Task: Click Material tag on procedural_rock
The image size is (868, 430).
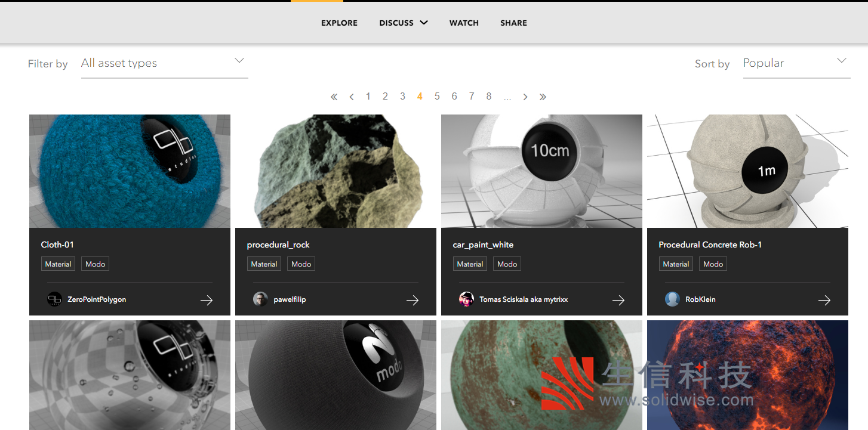Action: [264, 264]
